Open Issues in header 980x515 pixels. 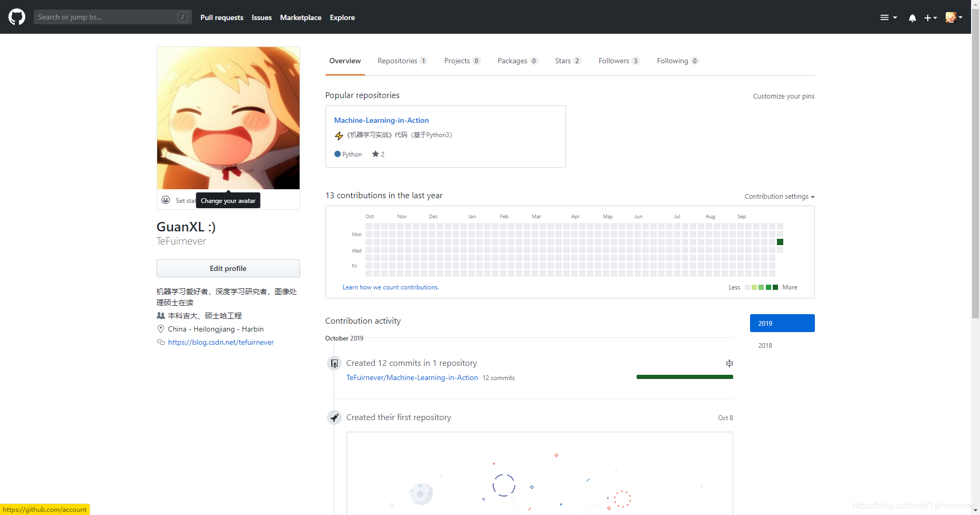pyautogui.click(x=262, y=17)
